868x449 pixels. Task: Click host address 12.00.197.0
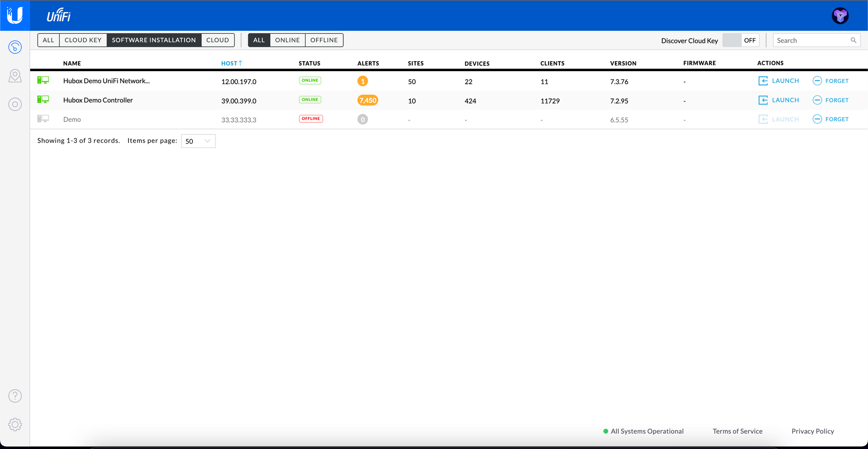tap(239, 82)
